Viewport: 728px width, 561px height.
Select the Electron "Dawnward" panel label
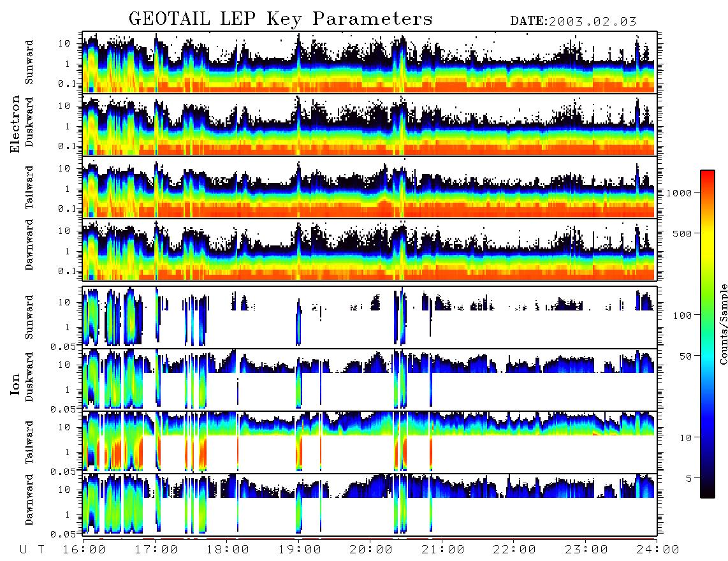pyautogui.click(x=29, y=245)
